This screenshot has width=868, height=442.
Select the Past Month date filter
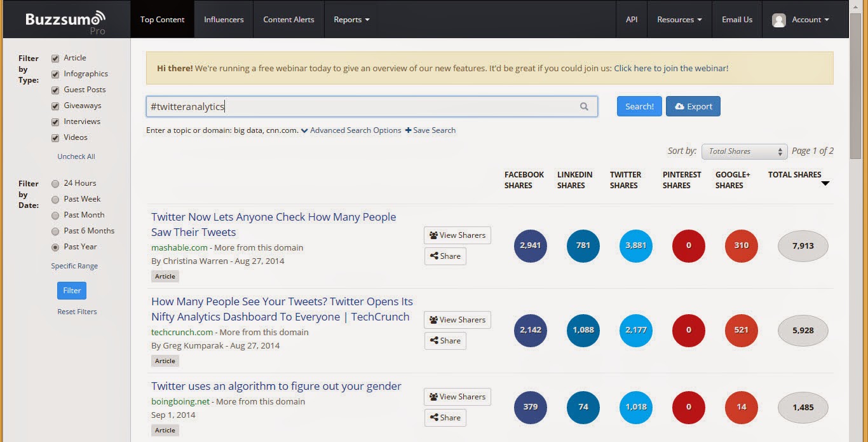click(x=55, y=216)
